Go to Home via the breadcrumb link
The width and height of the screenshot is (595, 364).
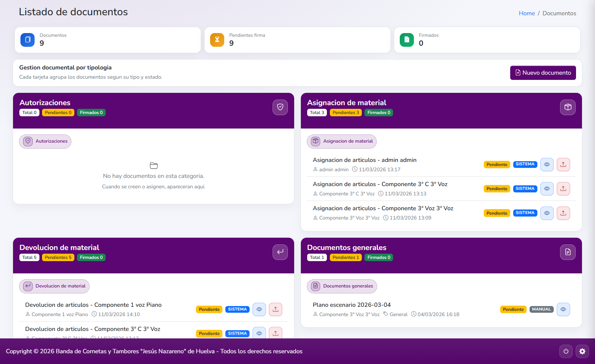click(527, 13)
